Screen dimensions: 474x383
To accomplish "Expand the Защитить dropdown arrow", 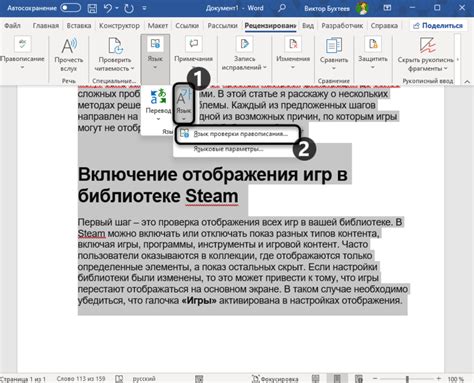I will (x=372, y=68).
